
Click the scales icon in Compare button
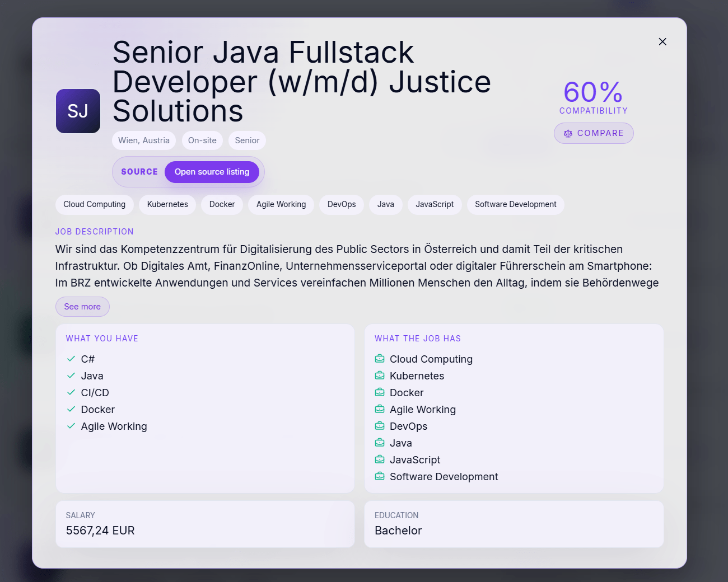click(568, 134)
